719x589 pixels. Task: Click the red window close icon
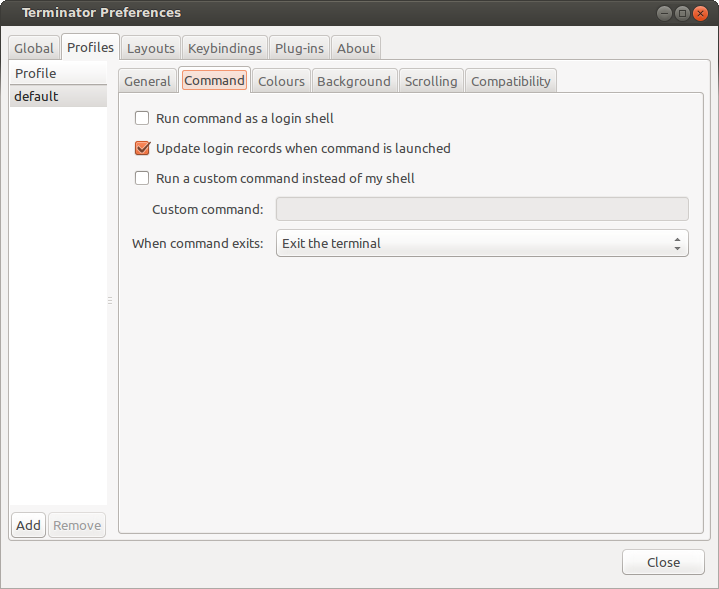click(700, 13)
